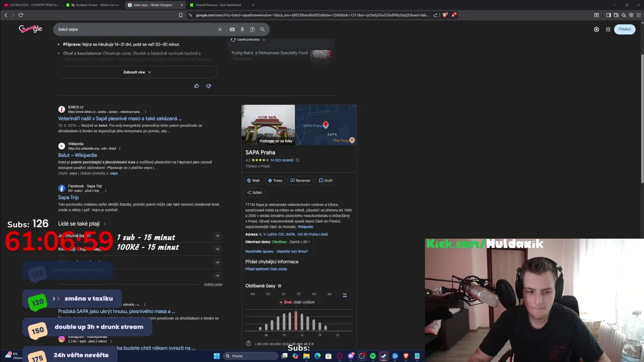Open the Sapa Trip Facebook result
The width and height of the screenshot is (644, 362).
pyautogui.click(x=68, y=198)
